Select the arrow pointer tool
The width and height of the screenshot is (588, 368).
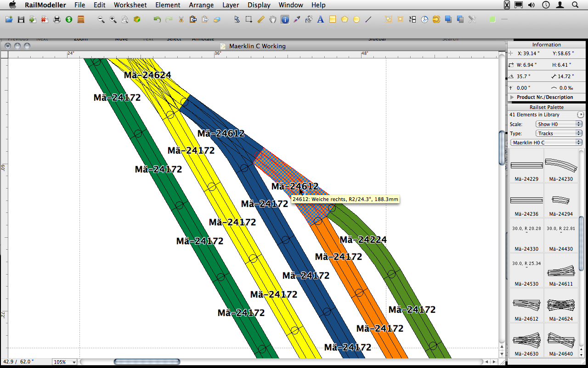237,19
